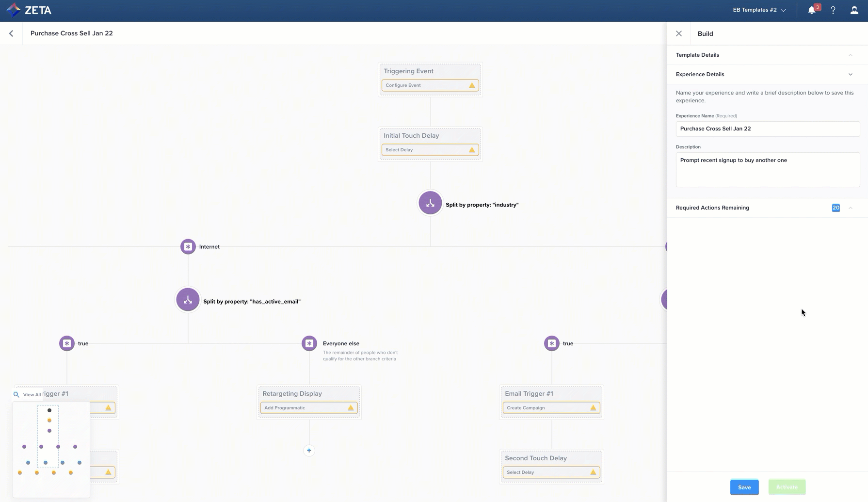
Task: Select the has_active_email split node icon
Action: (188, 300)
